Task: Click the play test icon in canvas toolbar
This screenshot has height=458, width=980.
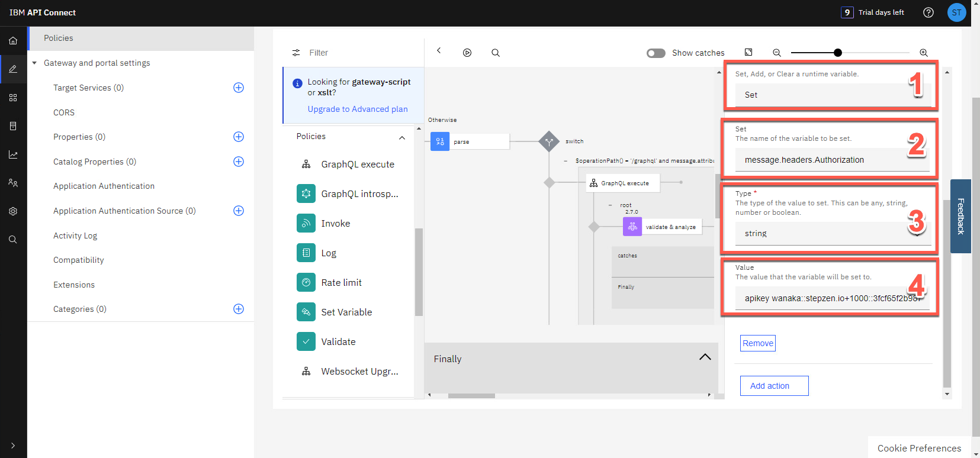Action: coord(467,53)
